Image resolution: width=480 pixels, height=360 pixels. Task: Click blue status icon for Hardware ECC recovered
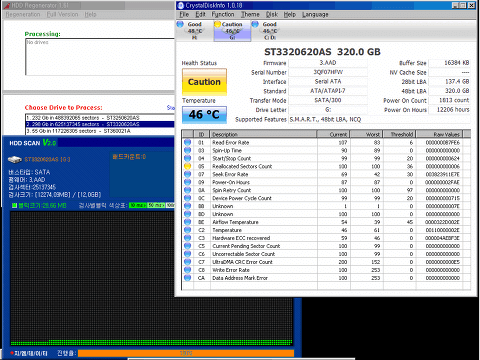coord(188,238)
